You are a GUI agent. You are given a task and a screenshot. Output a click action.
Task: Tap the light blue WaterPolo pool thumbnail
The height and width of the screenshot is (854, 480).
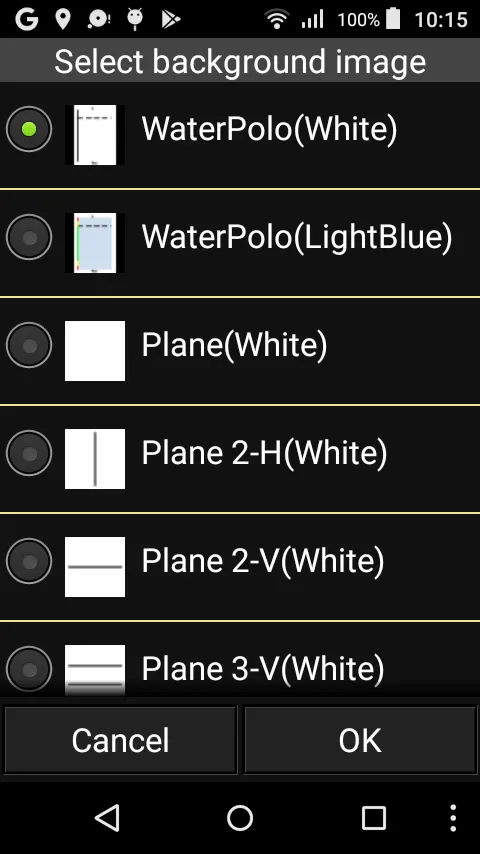click(95, 242)
